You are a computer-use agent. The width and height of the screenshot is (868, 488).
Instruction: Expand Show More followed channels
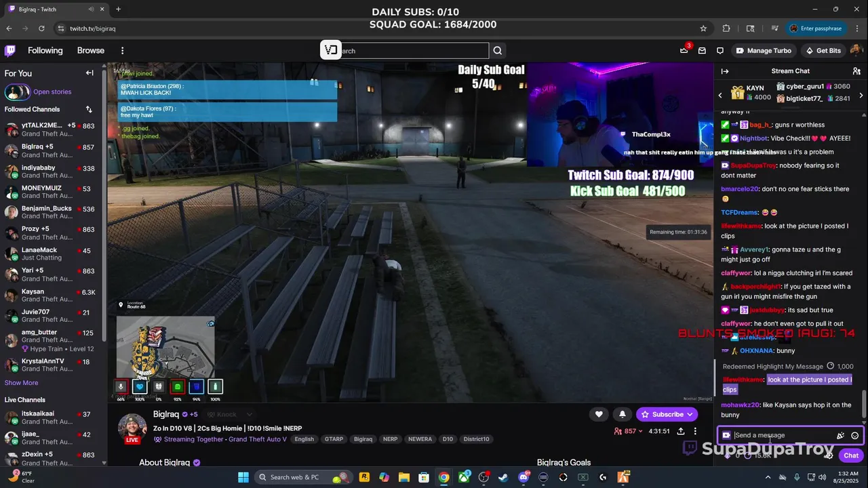coord(21,383)
